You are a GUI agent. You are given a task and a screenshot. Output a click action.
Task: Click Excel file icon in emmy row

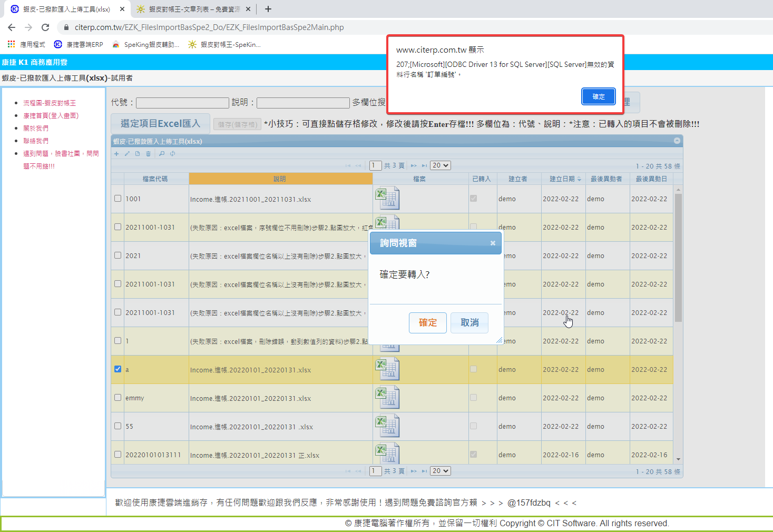click(x=387, y=398)
